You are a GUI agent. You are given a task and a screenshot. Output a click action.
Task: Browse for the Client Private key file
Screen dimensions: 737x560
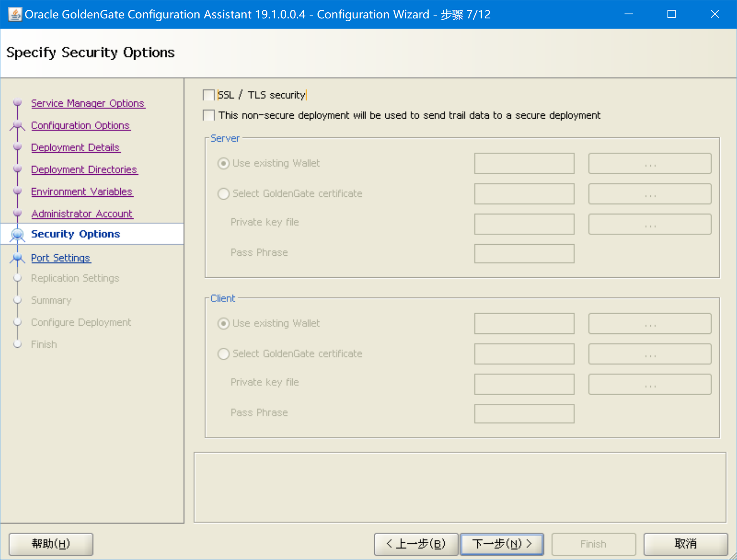[x=650, y=384]
